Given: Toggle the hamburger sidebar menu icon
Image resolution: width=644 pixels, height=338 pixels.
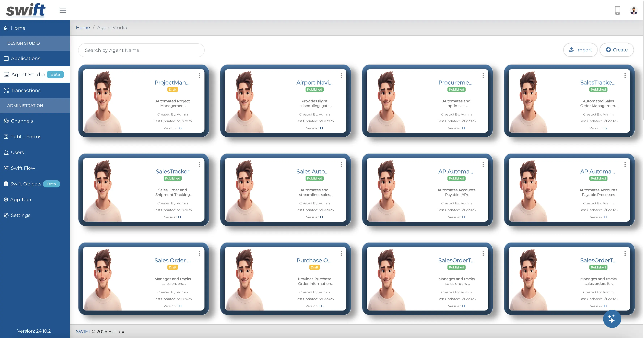Looking at the screenshot, I should [63, 10].
